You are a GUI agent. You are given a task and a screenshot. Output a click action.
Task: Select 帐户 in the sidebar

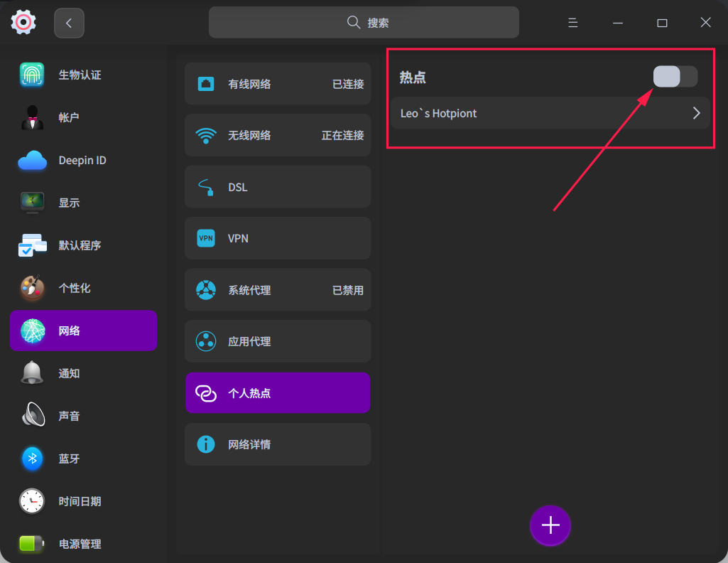tap(69, 117)
